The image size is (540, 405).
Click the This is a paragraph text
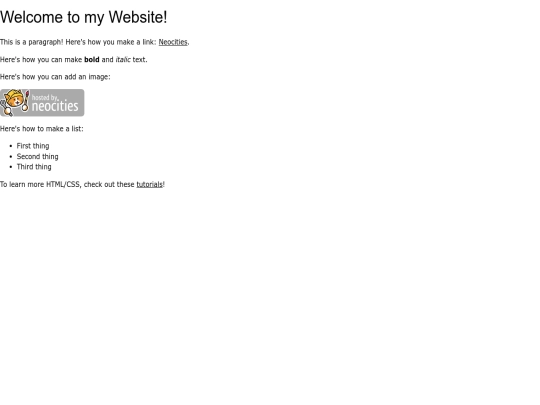(32, 42)
